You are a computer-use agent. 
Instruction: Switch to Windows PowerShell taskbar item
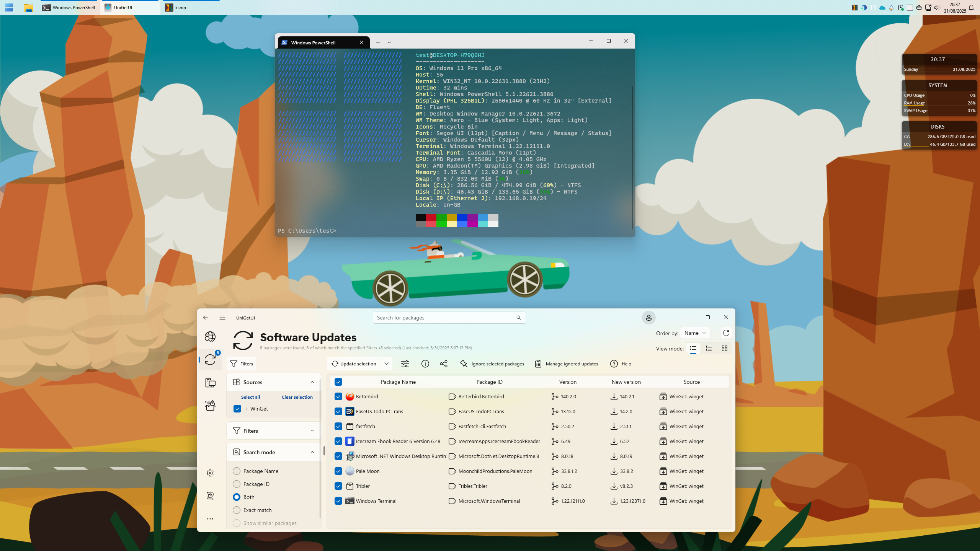pos(69,8)
